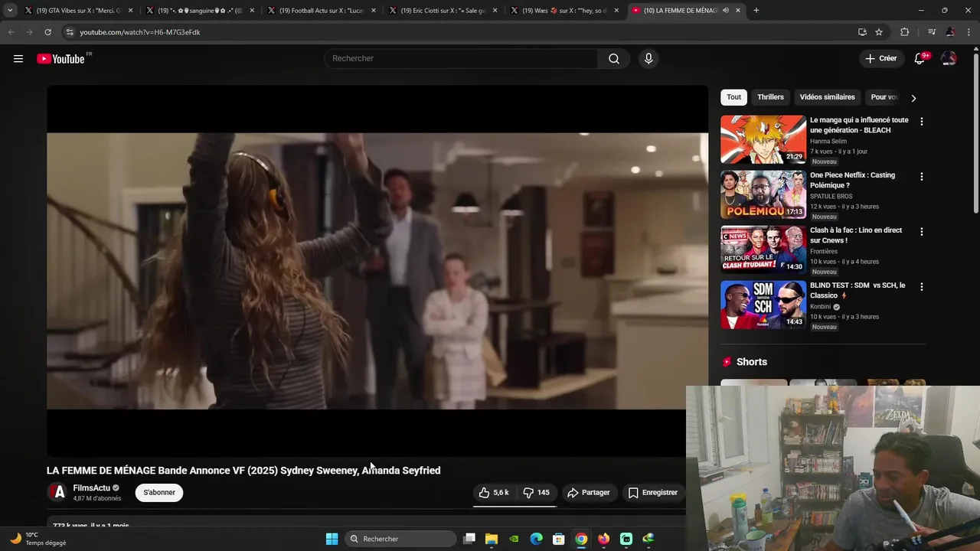Install app icon in address bar
Screen dimensions: 980x551
pos(862,32)
